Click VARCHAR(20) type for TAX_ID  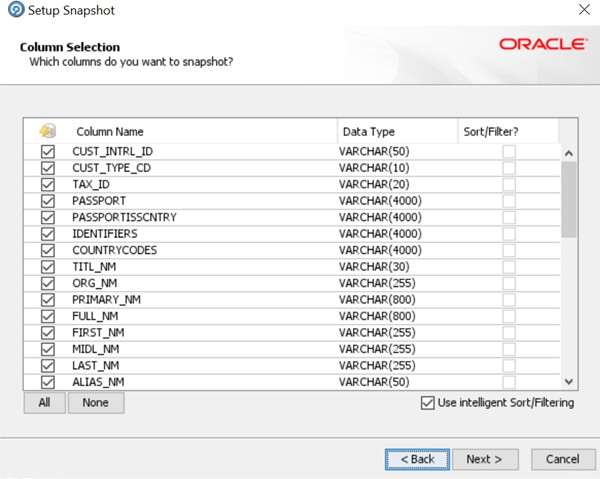[x=374, y=184]
